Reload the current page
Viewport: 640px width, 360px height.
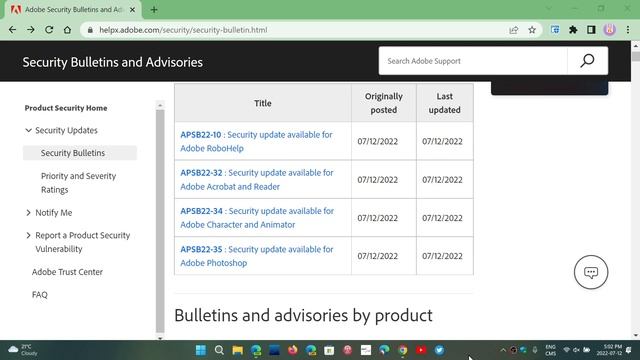pos(49,30)
